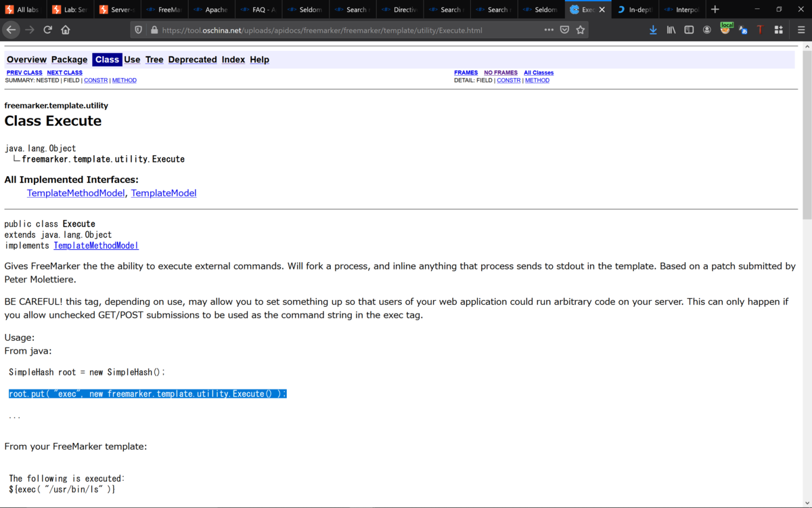
Task: Switch to the In-depth tab
Action: (x=634, y=9)
